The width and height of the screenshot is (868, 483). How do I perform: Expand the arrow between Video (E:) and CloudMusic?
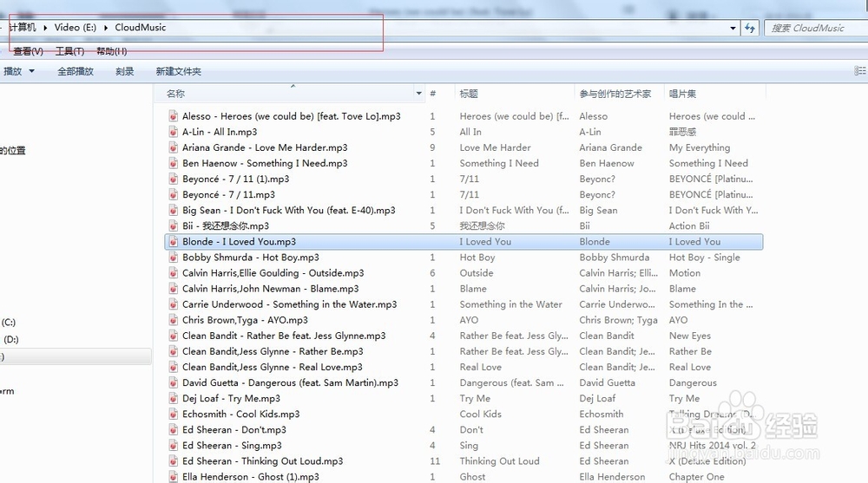(106, 28)
